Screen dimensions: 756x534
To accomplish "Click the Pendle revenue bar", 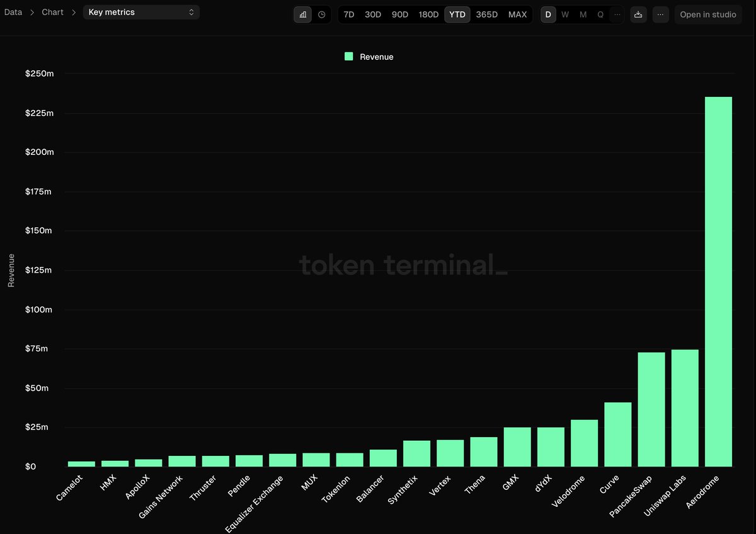I will (249, 461).
